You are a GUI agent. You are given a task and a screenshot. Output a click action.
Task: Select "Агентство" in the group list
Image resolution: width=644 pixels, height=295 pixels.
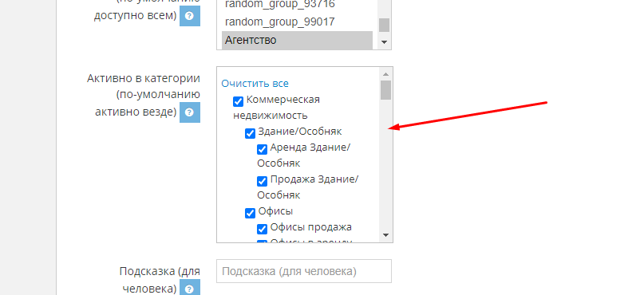pyautogui.click(x=297, y=40)
